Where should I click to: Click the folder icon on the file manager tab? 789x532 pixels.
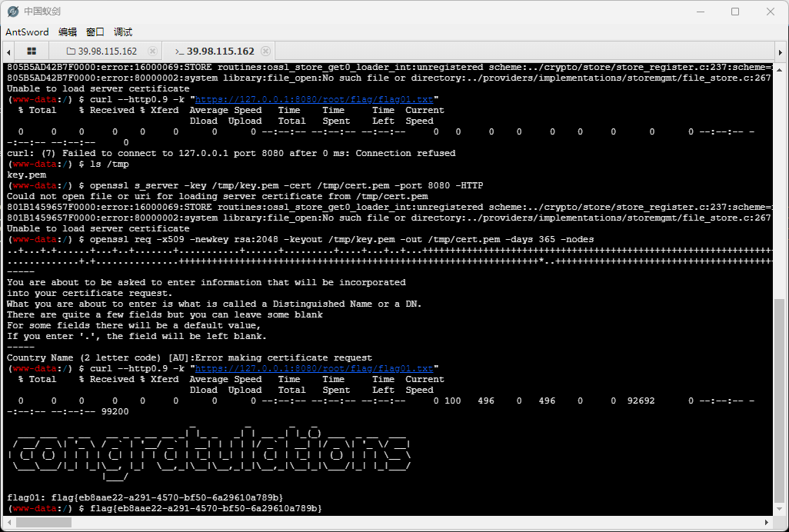[x=72, y=52]
